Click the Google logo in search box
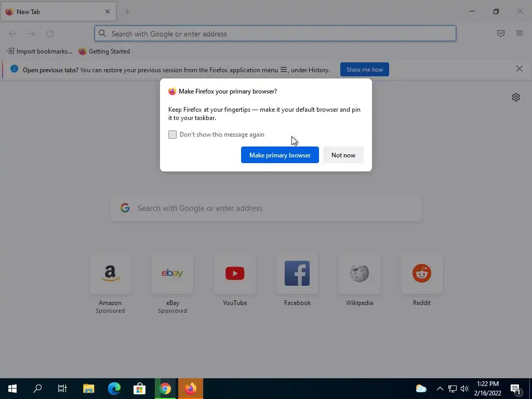Image resolution: width=532 pixels, height=399 pixels. 125,208
